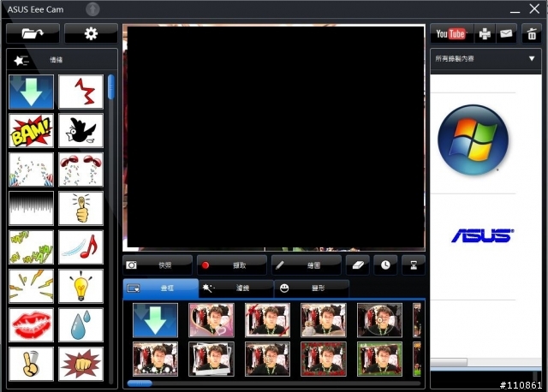Select the black bird emotion effect
The width and height of the screenshot is (548, 392).
coord(80,131)
